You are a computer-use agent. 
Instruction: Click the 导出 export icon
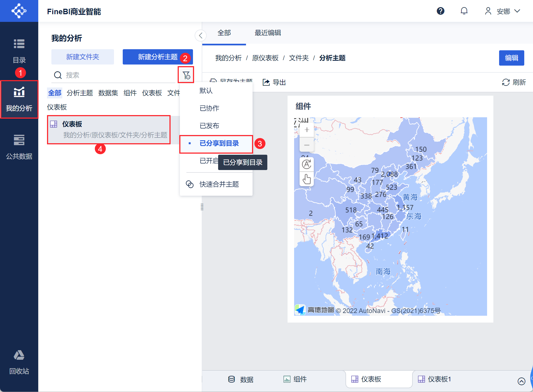[x=266, y=82]
